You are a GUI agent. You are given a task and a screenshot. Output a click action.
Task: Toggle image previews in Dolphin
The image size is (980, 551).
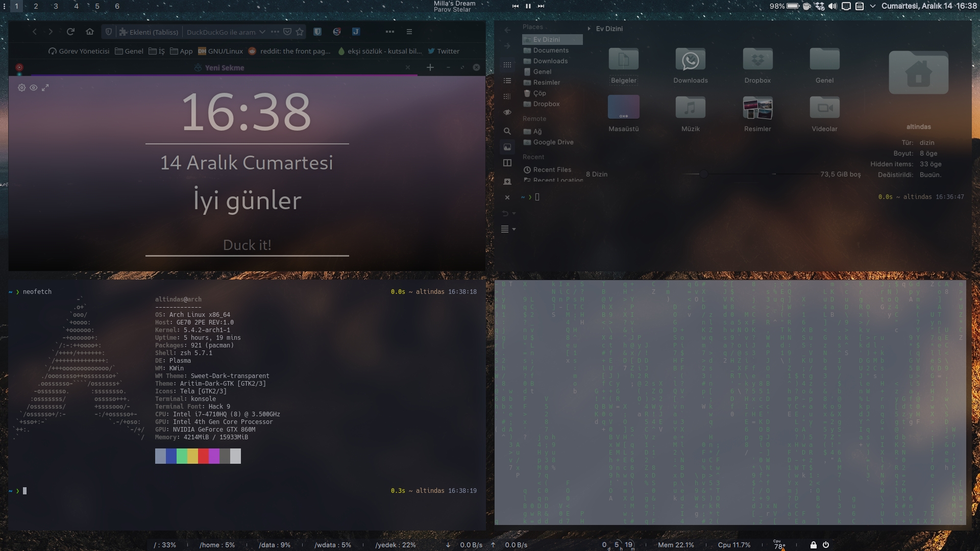click(x=507, y=147)
